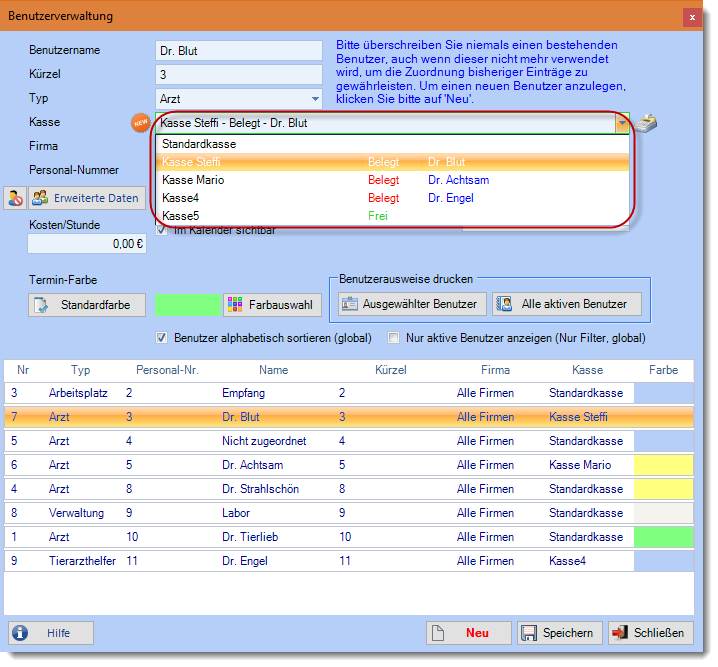
Task: Open Erweiterte Daten user details
Action: 85,198
